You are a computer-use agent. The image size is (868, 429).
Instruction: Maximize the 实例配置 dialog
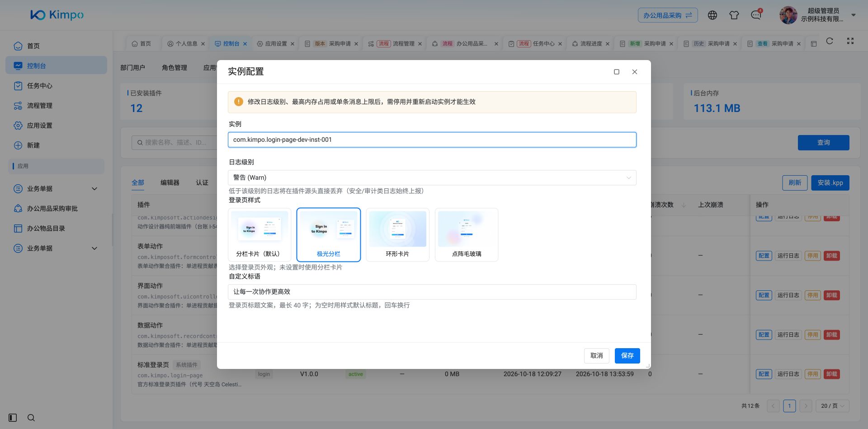point(617,72)
